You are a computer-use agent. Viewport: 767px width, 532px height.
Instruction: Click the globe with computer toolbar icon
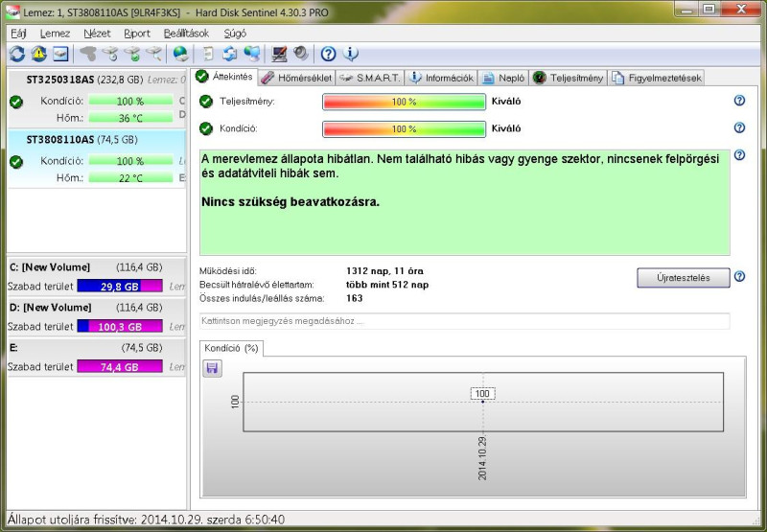click(x=252, y=54)
